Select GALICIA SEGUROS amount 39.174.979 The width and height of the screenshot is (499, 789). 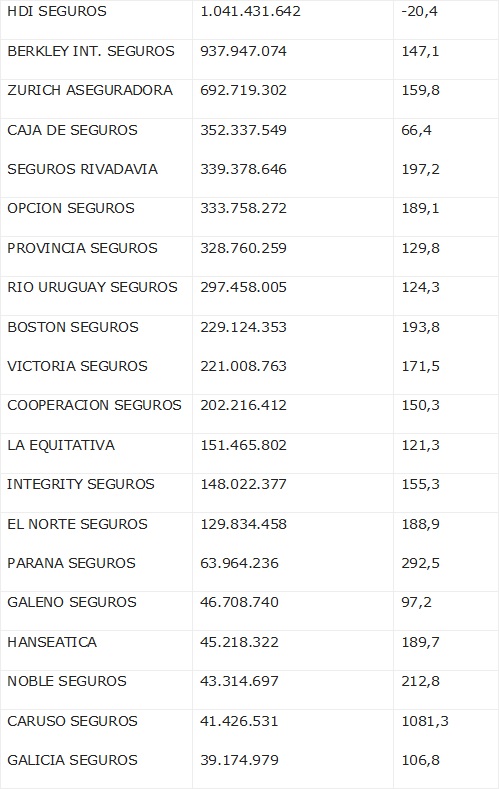click(239, 760)
